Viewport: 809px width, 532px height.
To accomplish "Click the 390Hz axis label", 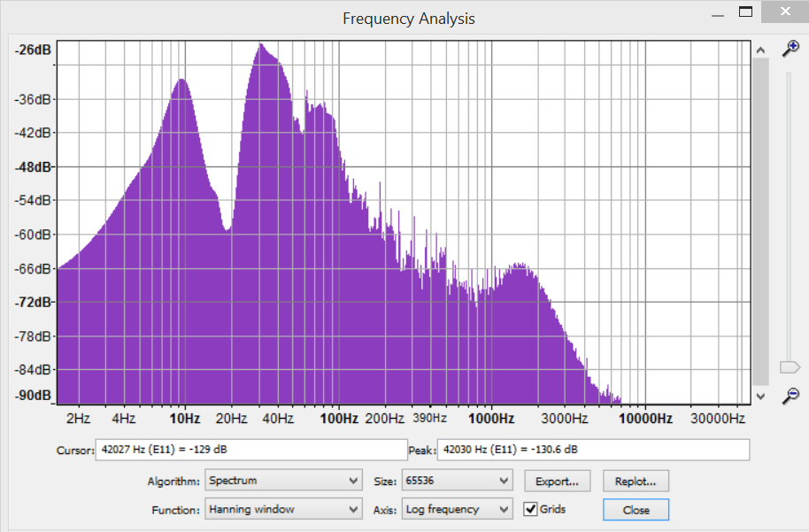I will pos(430,418).
